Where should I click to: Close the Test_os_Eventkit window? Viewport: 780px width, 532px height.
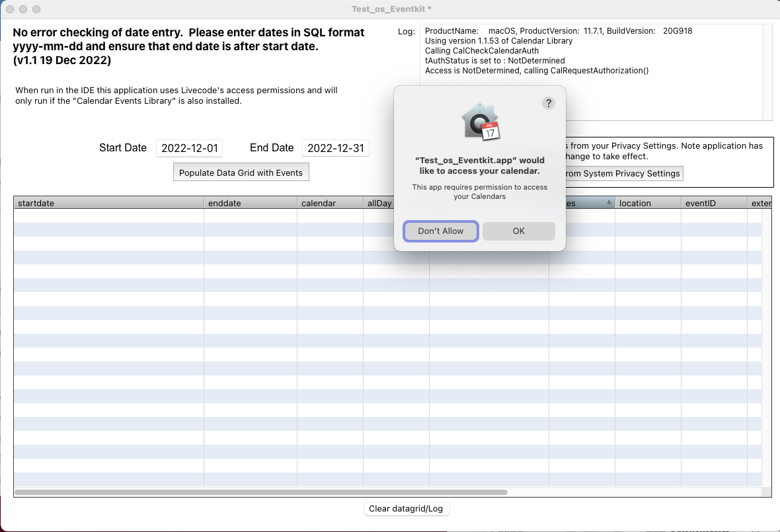pyautogui.click(x=10, y=9)
